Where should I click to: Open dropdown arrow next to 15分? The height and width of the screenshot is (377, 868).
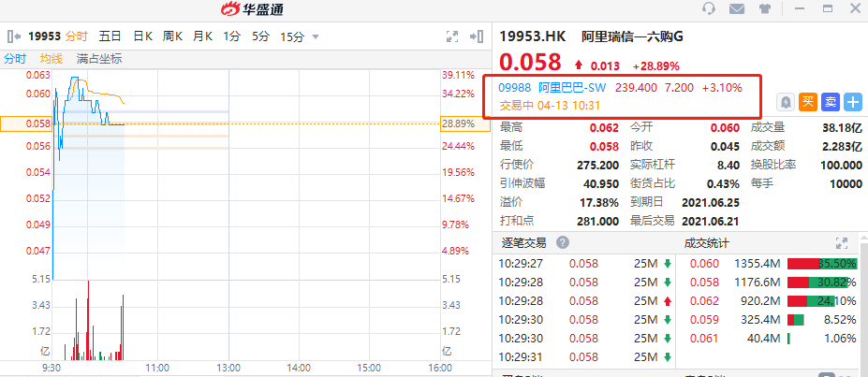[316, 37]
